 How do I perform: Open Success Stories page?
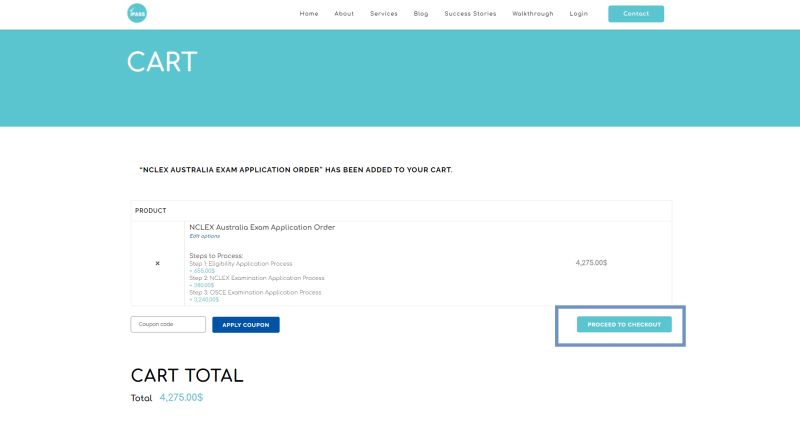click(x=470, y=14)
